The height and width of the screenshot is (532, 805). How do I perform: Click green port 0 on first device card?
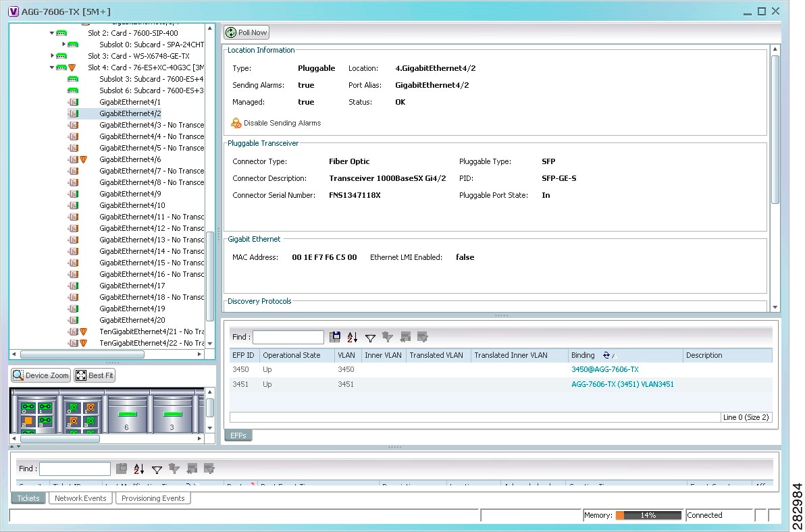pos(28,407)
